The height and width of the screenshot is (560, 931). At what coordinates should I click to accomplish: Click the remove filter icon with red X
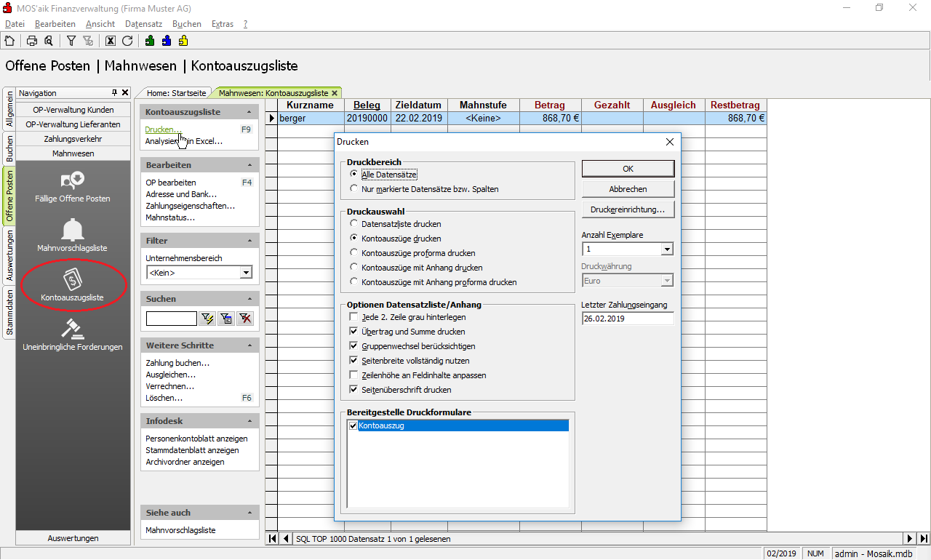[x=245, y=318]
